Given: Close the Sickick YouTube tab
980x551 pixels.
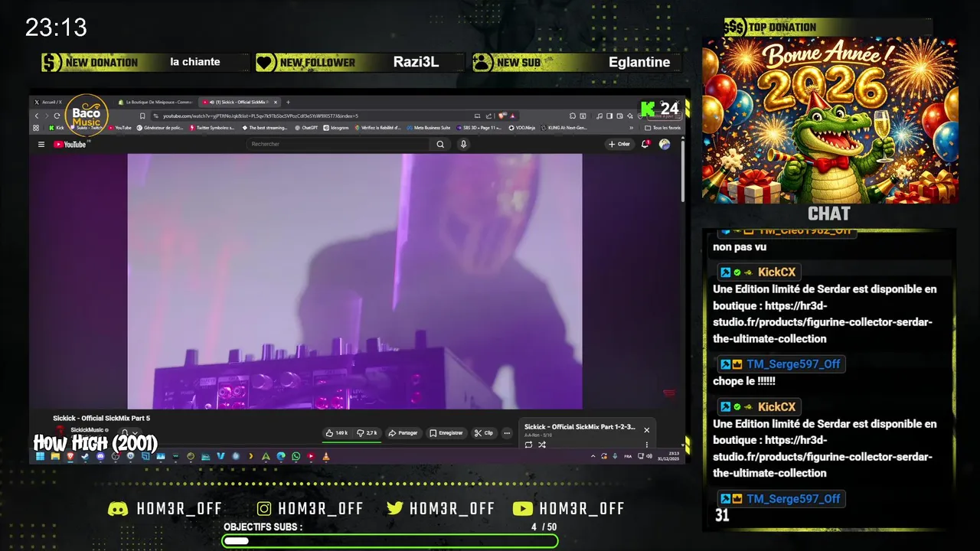Looking at the screenshot, I should [x=276, y=102].
